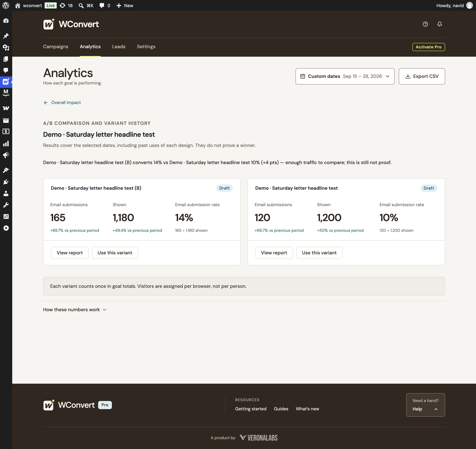Image resolution: width=476 pixels, height=449 pixels.
Task: Select the WConvert icon in sidebar
Action: [x=6, y=82]
